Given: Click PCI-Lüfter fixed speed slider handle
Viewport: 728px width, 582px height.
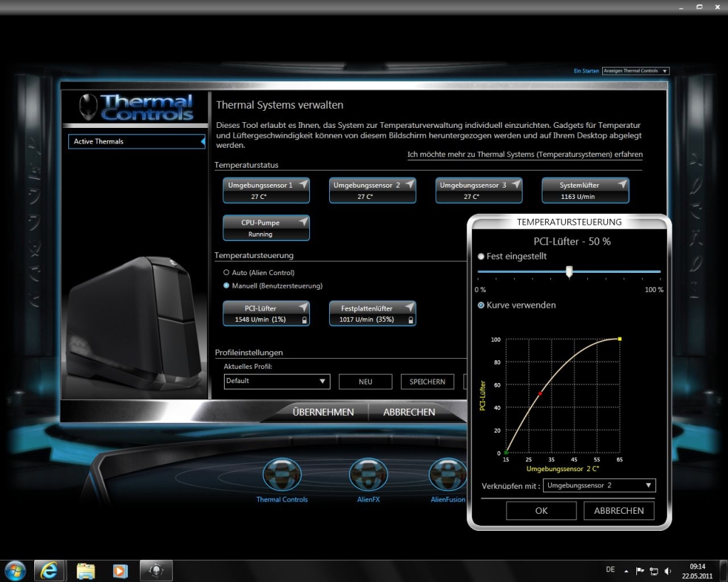Looking at the screenshot, I should pyautogui.click(x=569, y=272).
